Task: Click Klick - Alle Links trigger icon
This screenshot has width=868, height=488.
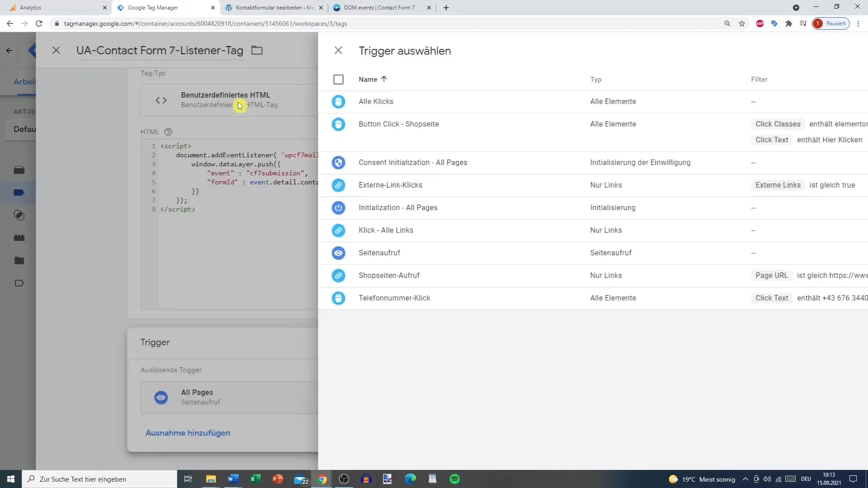Action: (338, 230)
